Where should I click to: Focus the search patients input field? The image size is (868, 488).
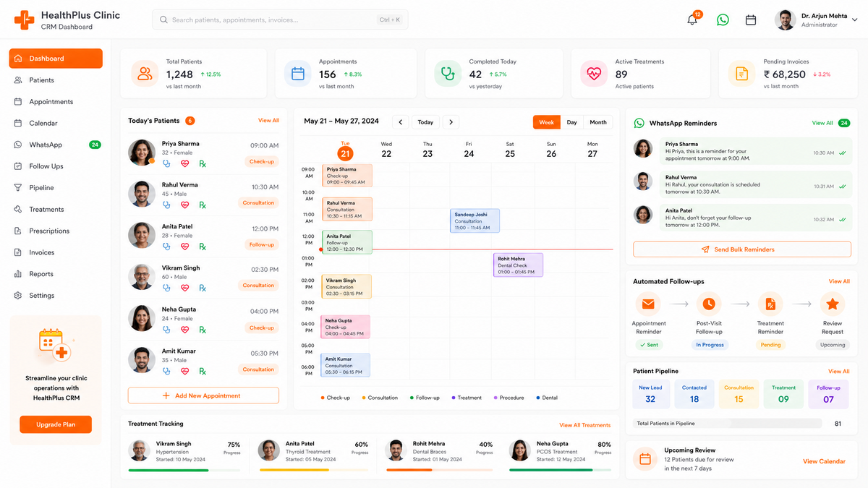[280, 20]
